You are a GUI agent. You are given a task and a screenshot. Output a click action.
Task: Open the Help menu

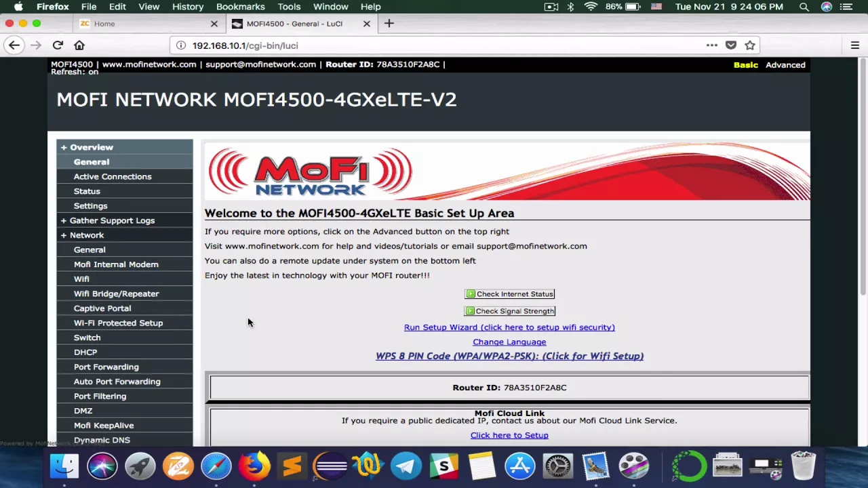pos(370,7)
